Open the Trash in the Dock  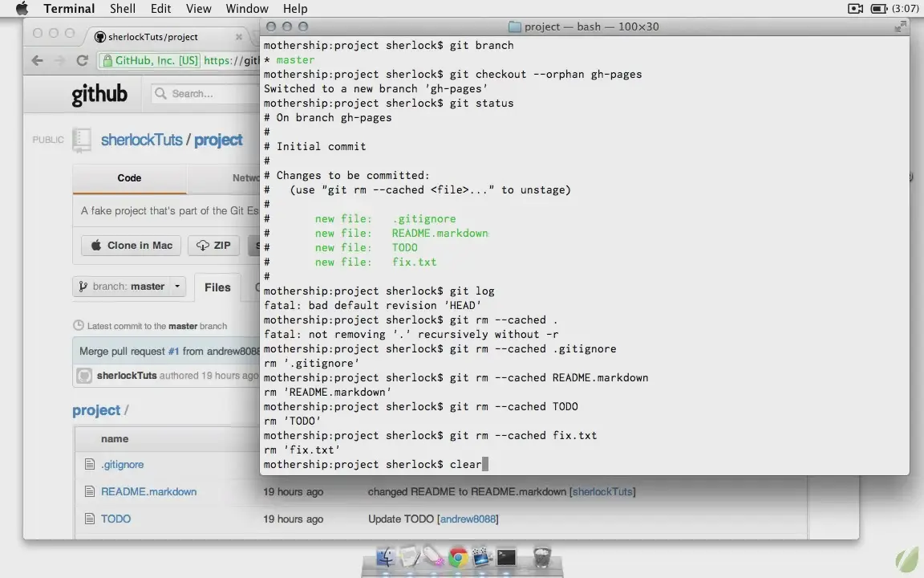click(541, 557)
